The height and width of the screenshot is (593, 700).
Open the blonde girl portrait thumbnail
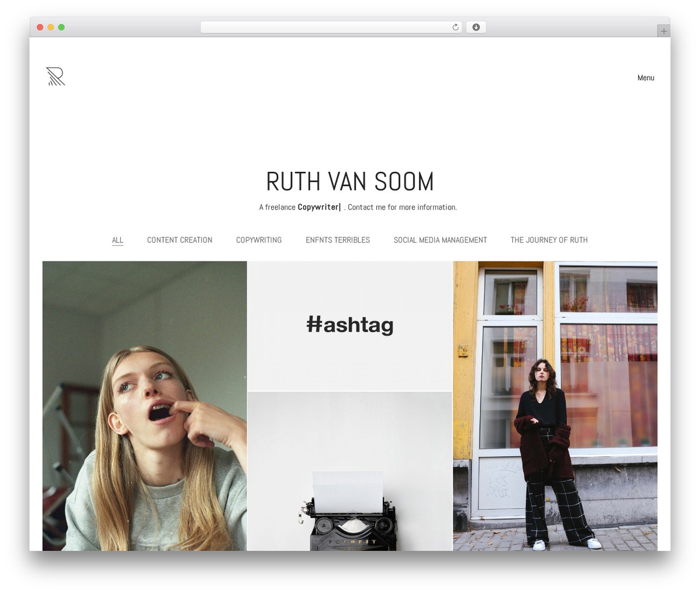tap(144, 406)
